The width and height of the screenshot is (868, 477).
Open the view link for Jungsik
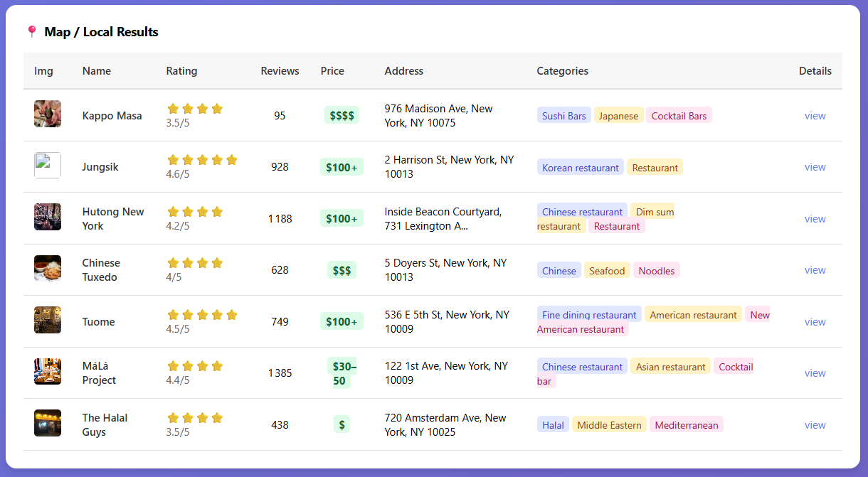click(815, 166)
